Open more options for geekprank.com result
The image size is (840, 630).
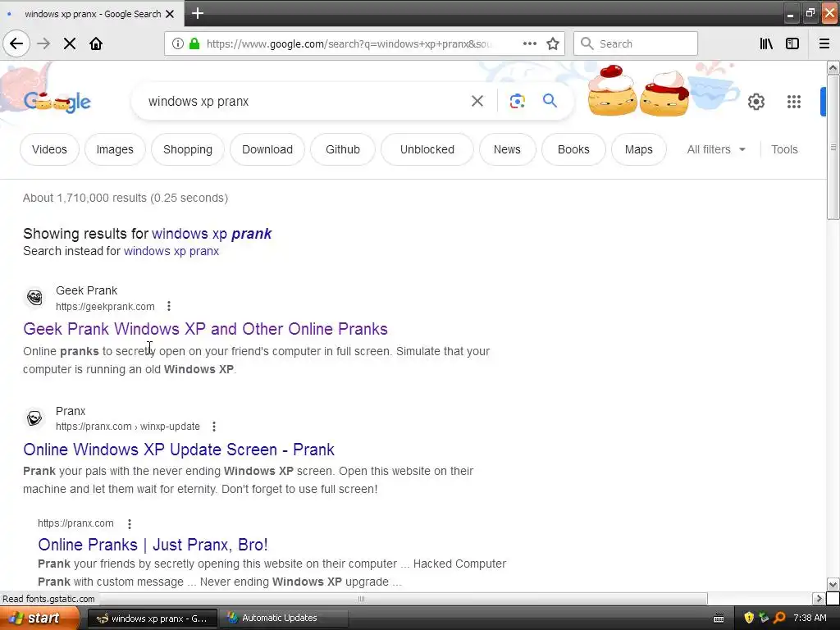169,306
